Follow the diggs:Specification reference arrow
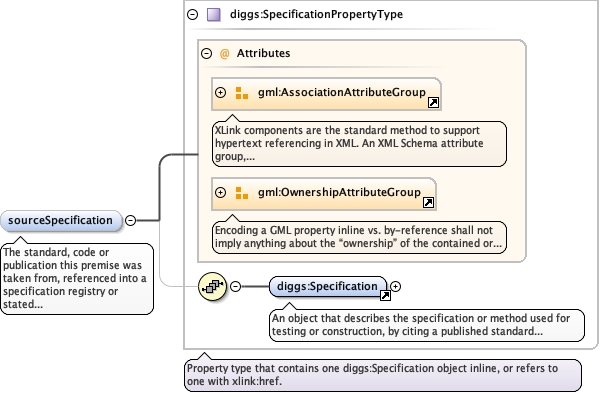The width and height of the screenshot is (600, 395). tap(385, 295)
